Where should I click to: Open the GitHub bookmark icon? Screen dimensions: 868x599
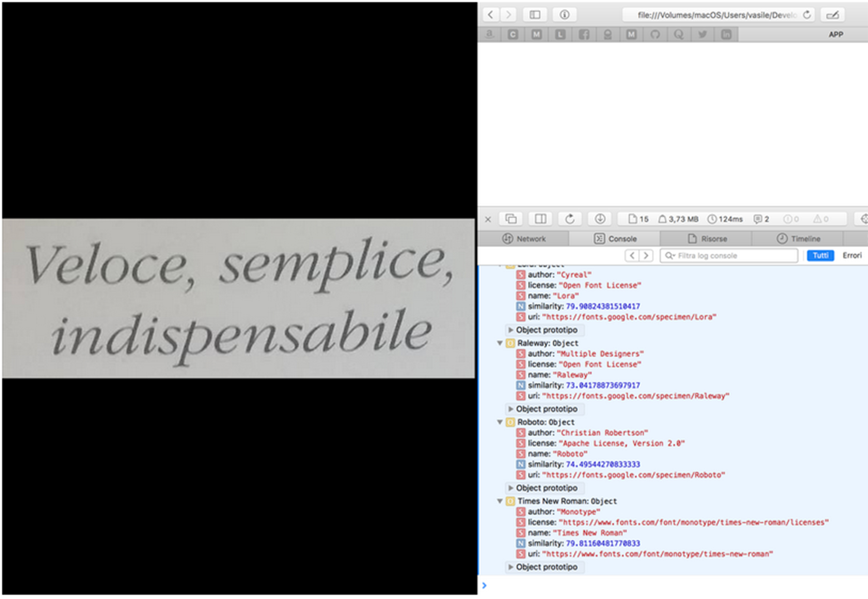(x=655, y=34)
